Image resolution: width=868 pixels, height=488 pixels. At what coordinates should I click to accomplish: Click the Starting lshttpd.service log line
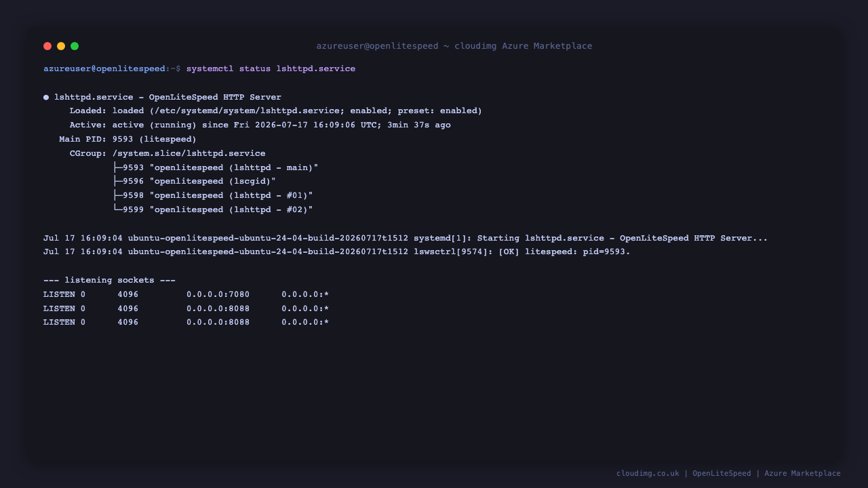tap(406, 239)
